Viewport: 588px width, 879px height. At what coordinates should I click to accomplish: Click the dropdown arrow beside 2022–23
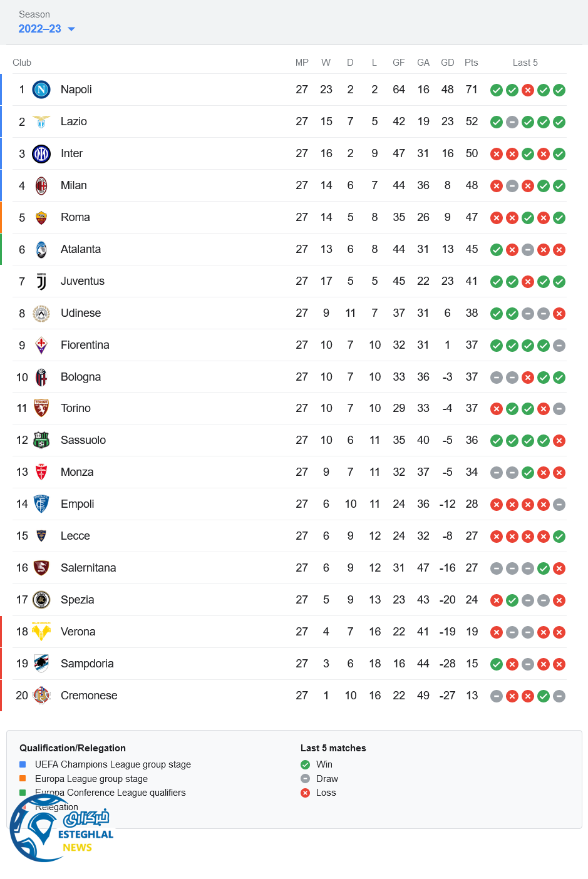[71, 29]
